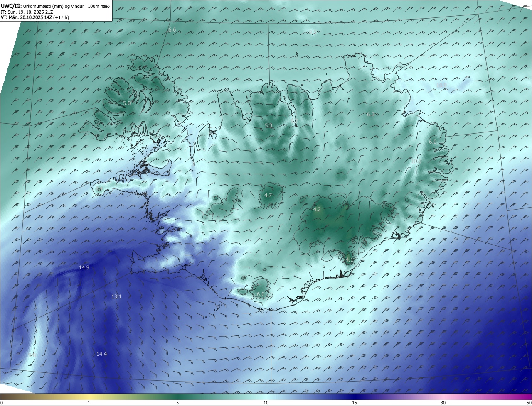Click the colorbar tick label '1'

[89, 403]
